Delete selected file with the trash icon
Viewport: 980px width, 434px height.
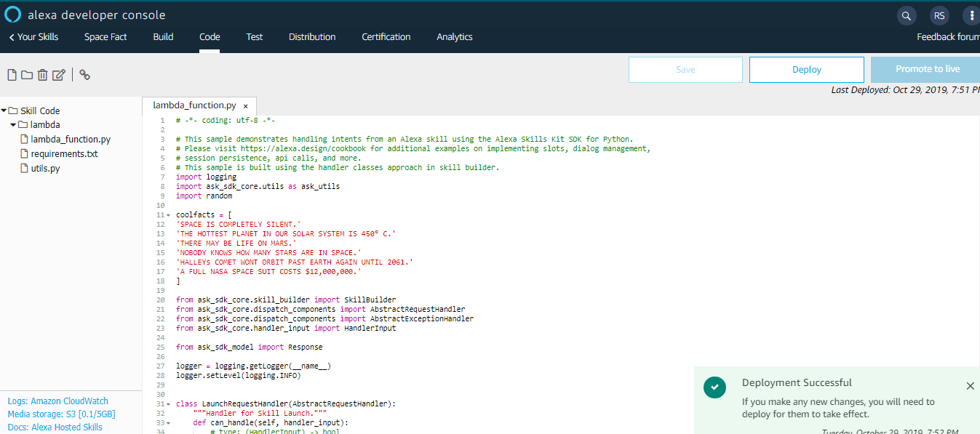click(x=43, y=74)
